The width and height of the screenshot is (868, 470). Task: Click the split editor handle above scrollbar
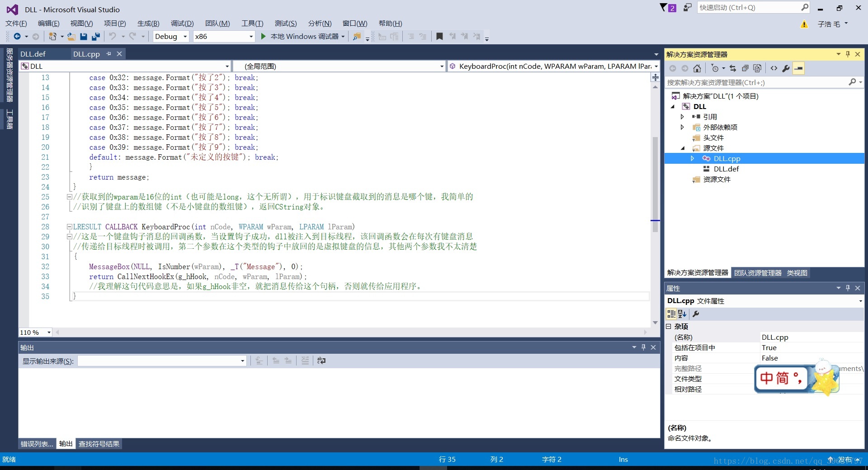(655, 77)
